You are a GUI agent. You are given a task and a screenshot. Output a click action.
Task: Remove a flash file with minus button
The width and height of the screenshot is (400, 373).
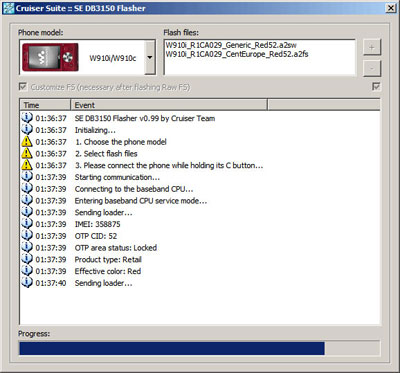tap(372, 69)
